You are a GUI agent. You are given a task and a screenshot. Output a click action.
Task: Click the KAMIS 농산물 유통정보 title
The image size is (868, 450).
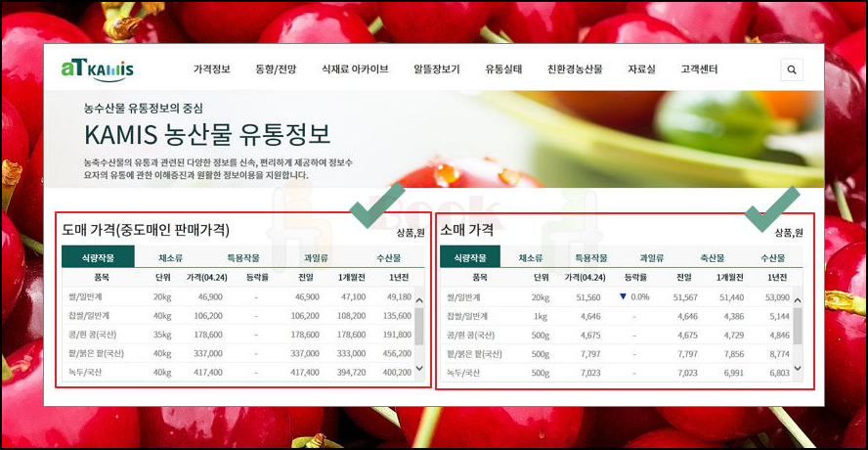[207, 134]
